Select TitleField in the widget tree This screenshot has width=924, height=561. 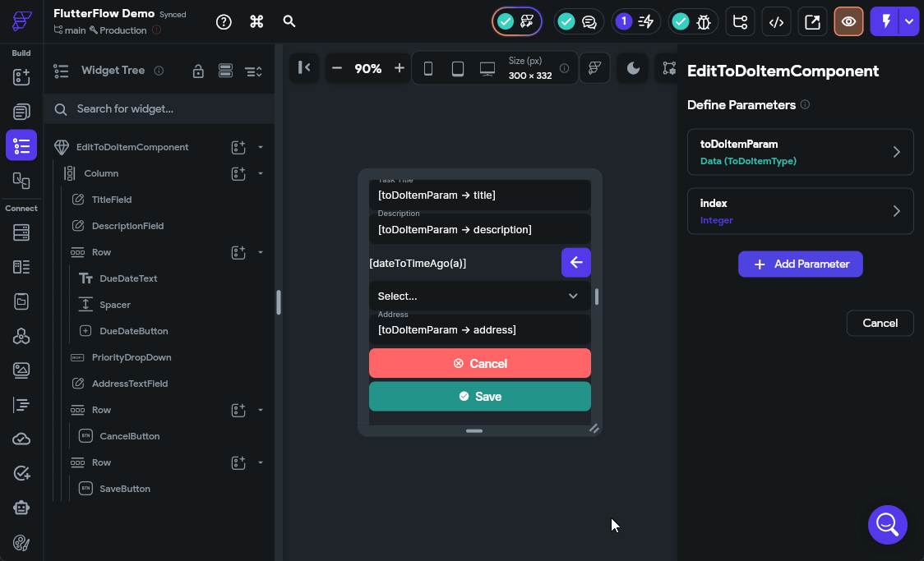(x=111, y=200)
